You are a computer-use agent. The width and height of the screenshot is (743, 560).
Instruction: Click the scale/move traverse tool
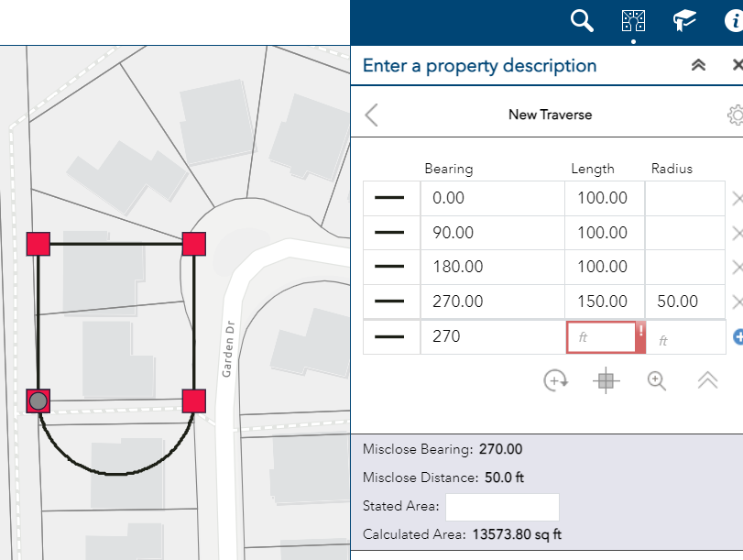click(606, 380)
